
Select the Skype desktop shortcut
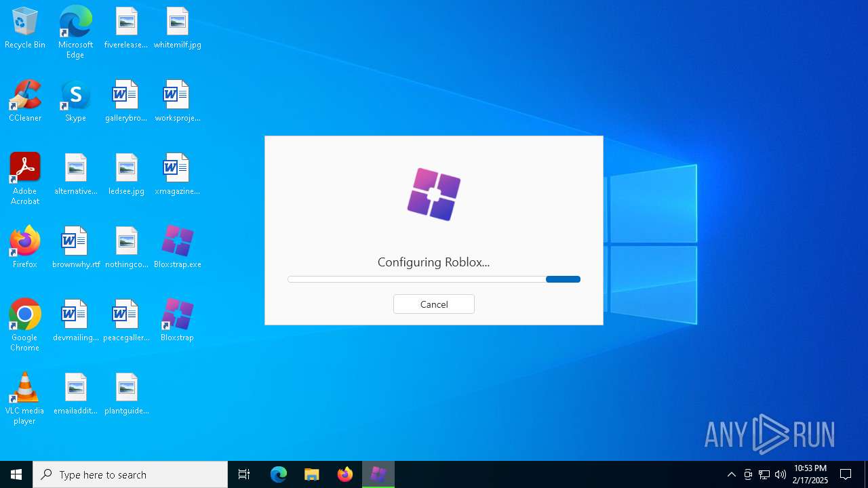75,102
